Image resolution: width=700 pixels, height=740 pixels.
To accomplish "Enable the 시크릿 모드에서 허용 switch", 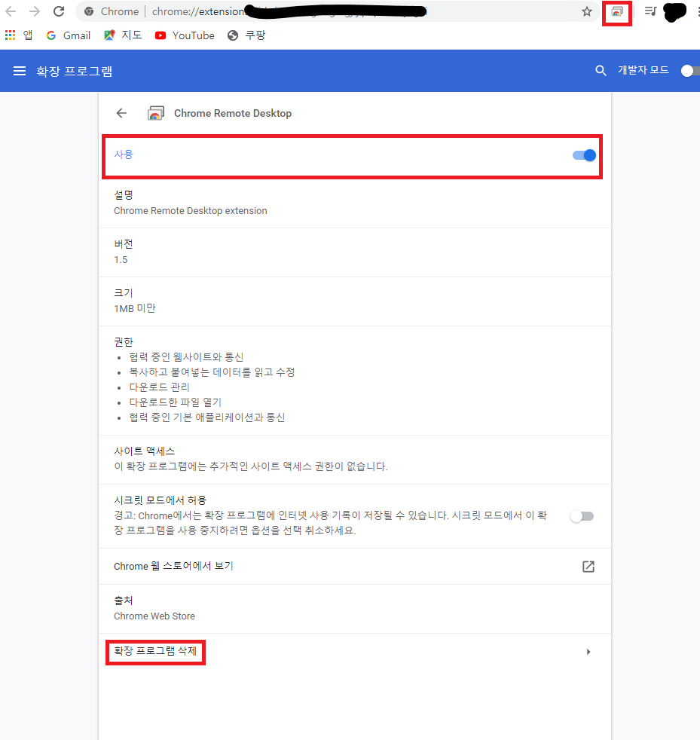I will (x=582, y=516).
